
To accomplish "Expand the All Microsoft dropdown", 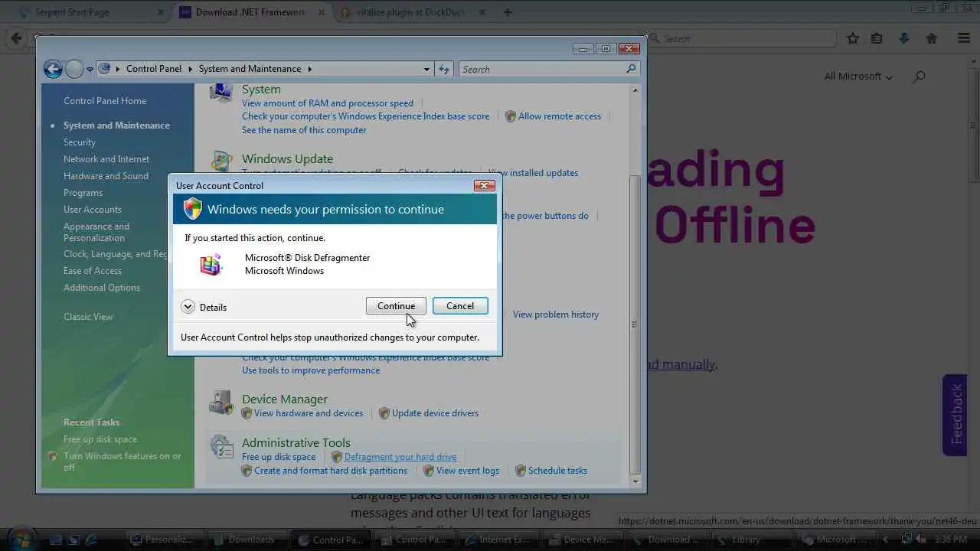I will point(858,77).
